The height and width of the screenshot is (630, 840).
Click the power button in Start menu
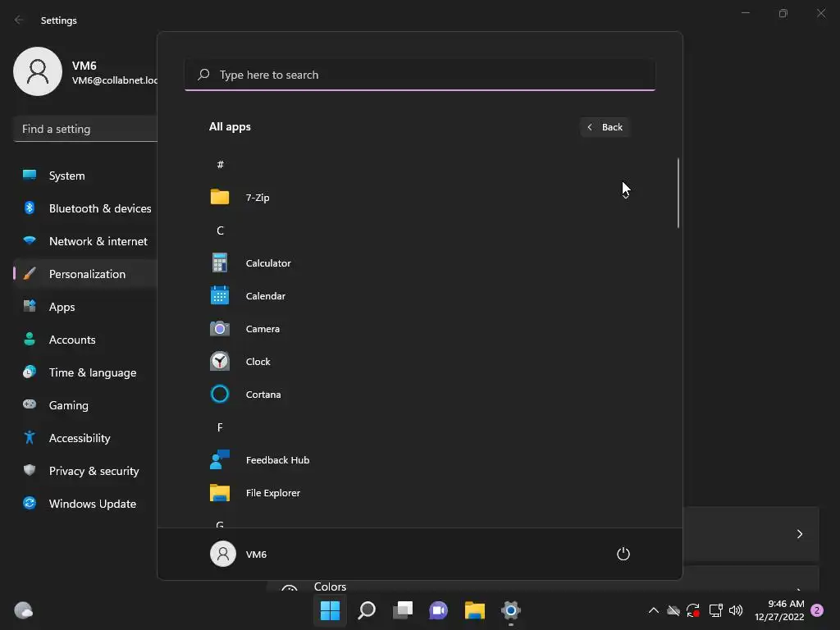[623, 554]
